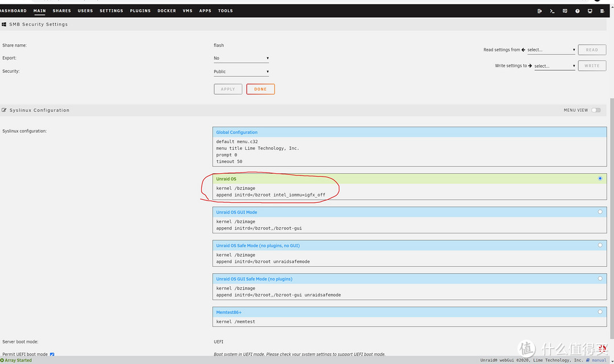The image size is (614, 364).
Task: Click the READ button
Action: click(592, 49)
